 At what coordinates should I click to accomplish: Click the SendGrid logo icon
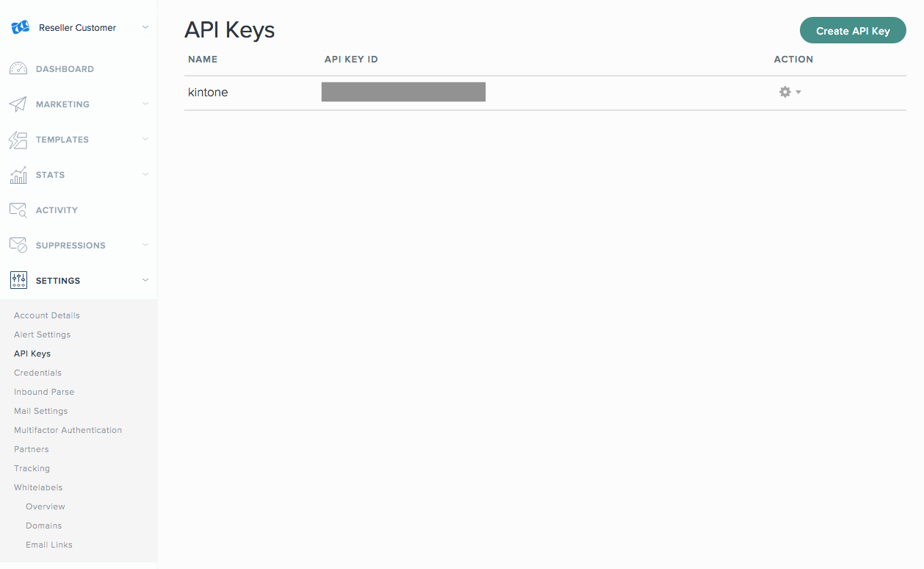[19, 28]
